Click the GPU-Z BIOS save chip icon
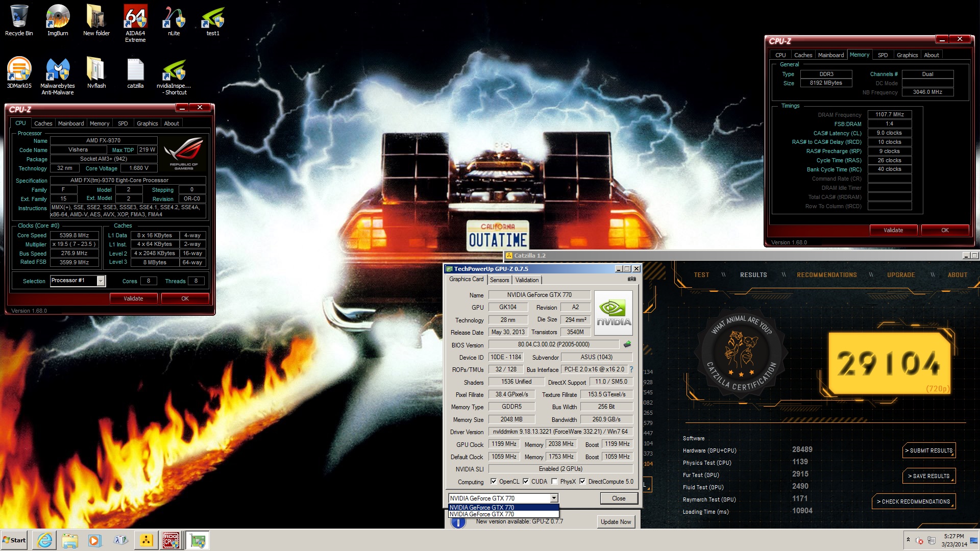Viewport: 980px width, 551px height. click(x=627, y=344)
